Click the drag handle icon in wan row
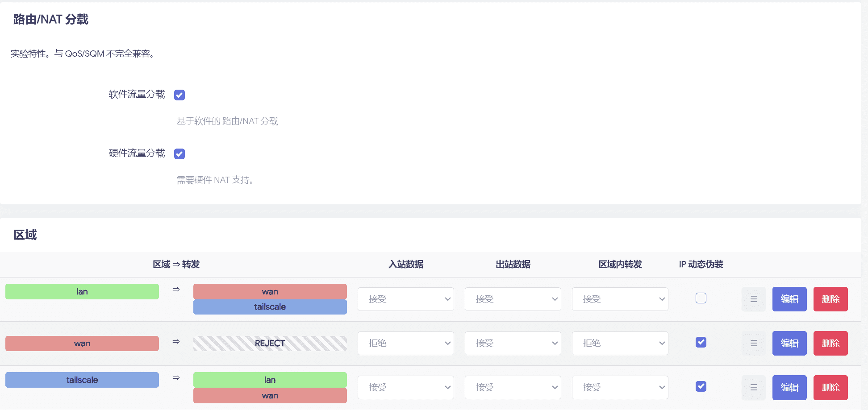Image resolution: width=868 pixels, height=410 pixels. click(x=753, y=344)
